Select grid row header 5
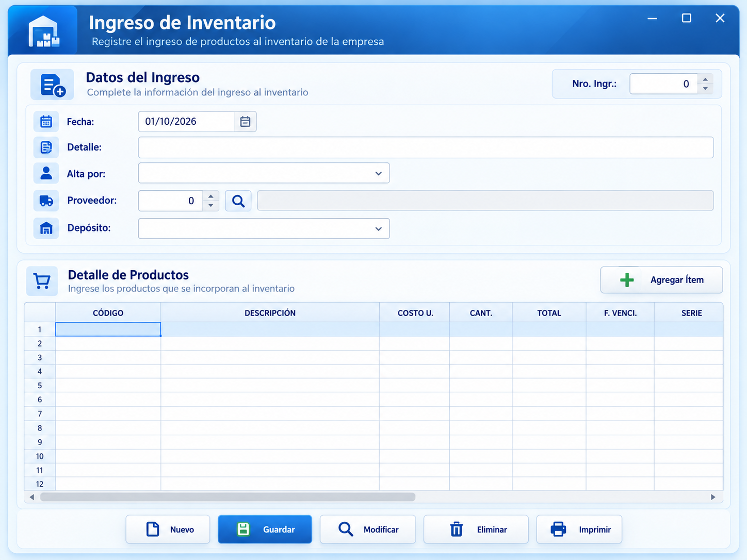 40,386
